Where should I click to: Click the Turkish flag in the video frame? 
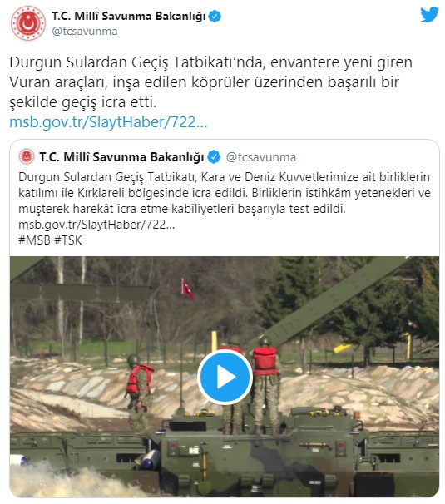[188, 289]
